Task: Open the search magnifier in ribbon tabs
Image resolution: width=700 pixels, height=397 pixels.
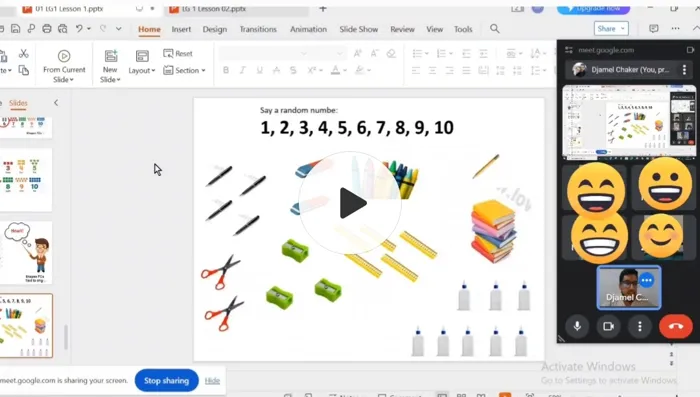Action: (495, 29)
